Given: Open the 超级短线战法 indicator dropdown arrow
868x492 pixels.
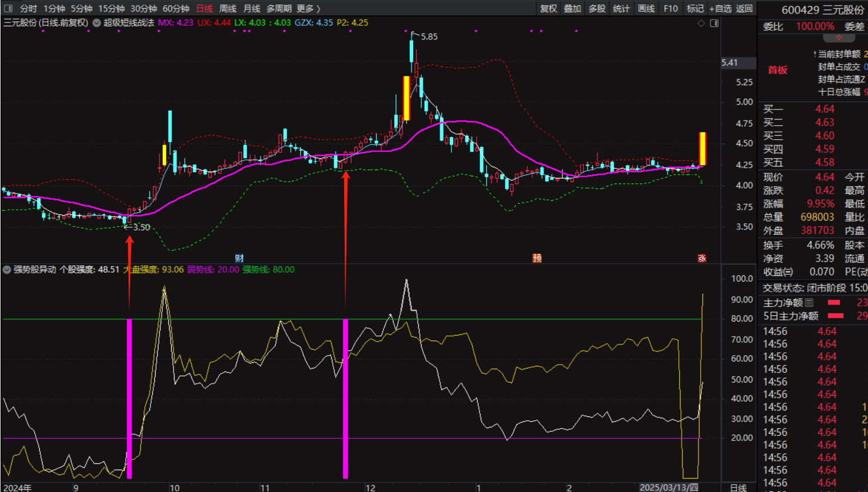Looking at the screenshot, I should 97,23.
